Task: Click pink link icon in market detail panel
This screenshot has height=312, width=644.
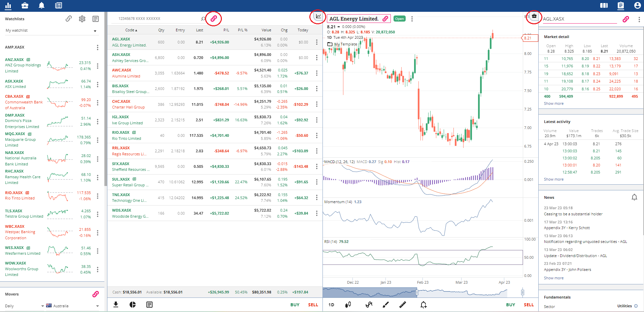Action: 625,19
